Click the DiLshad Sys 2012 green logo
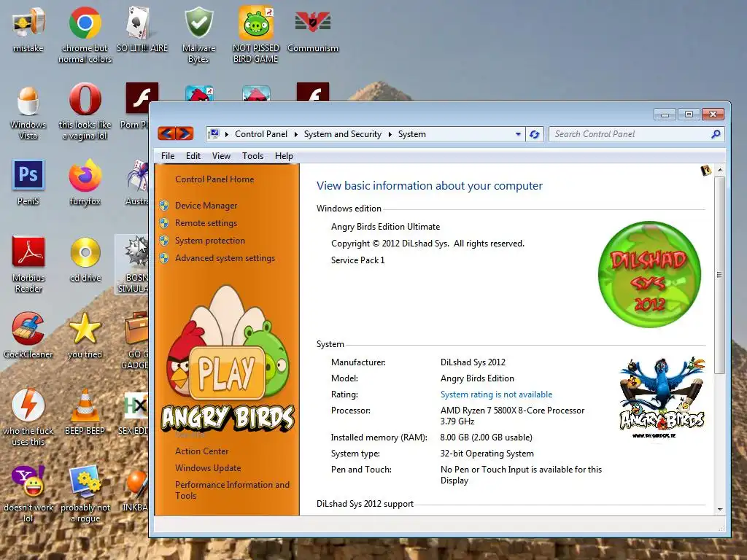This screenshot has width=747, height=560. pos(649,274)
